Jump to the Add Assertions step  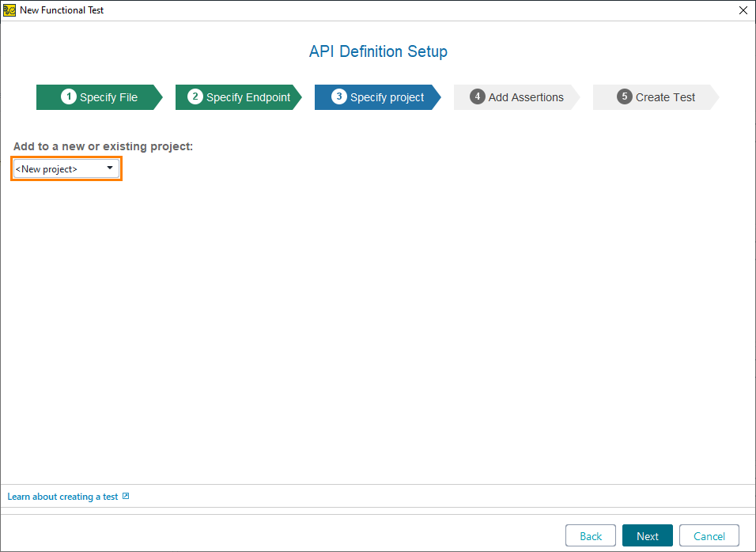[x=526, y=97]
